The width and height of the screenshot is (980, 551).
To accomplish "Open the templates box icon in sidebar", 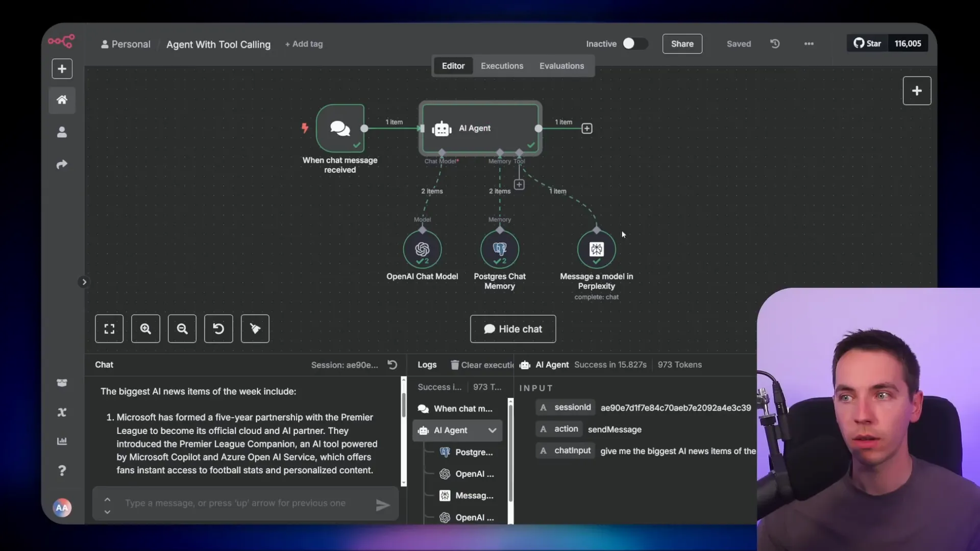I will click(x=62, y=383).
